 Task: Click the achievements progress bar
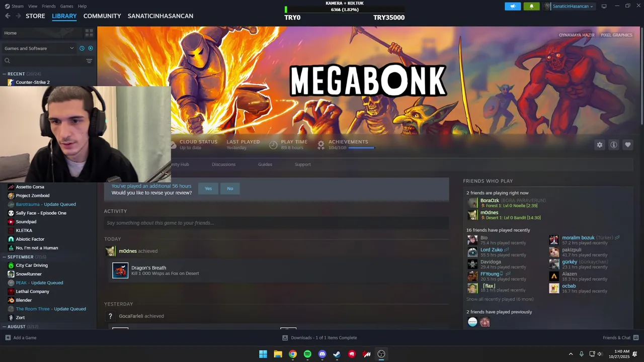(x=361, y=148)
